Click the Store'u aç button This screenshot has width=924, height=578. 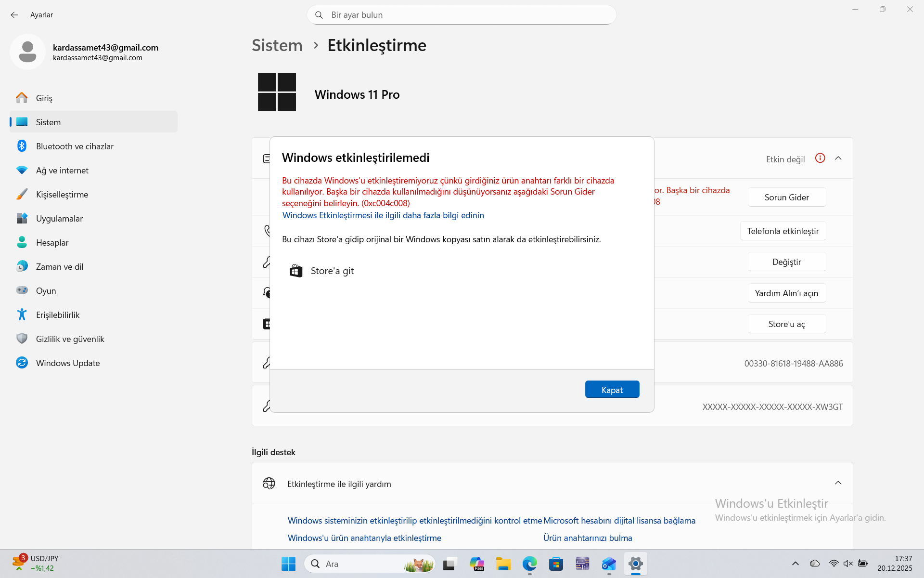click(787, 324)
